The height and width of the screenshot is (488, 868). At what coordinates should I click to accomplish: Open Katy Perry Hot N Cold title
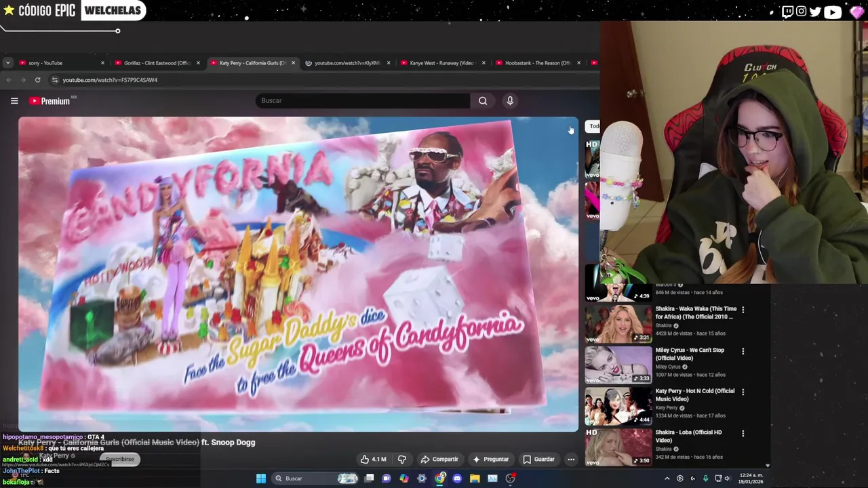(x=695, y=394)
